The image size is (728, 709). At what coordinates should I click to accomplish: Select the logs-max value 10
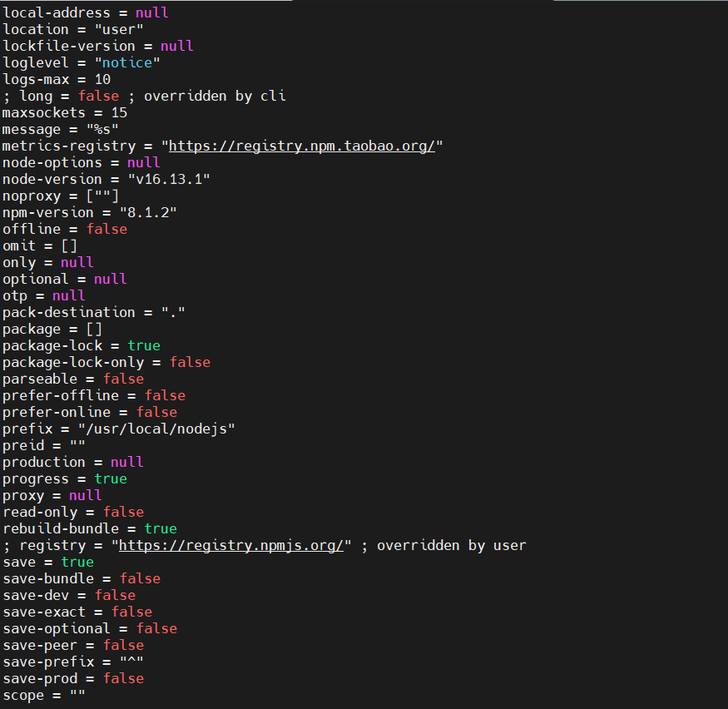[x=102, y=78]
